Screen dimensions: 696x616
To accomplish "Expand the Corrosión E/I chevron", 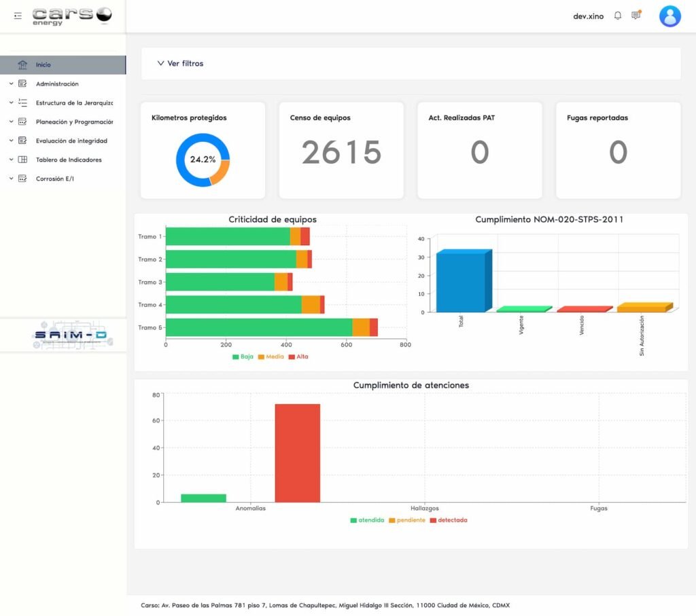I will [11, 179].
